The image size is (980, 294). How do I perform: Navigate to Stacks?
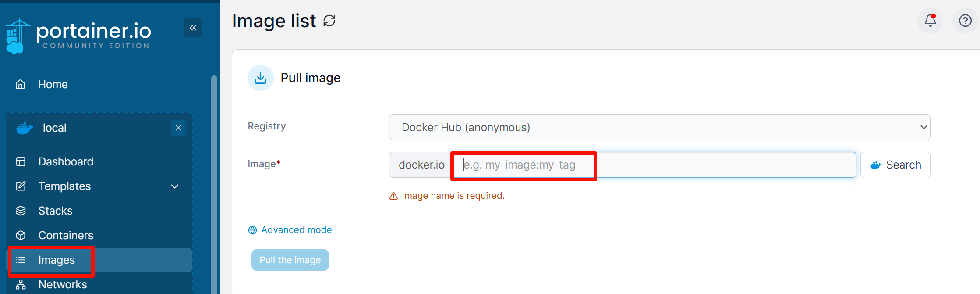pyautogui.click(x=55, y=211)
